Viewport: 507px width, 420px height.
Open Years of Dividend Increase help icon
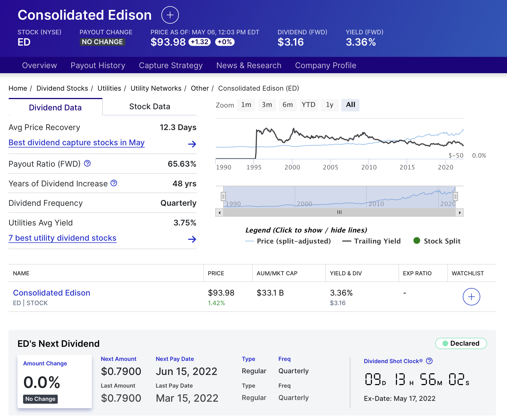point(114,183)
